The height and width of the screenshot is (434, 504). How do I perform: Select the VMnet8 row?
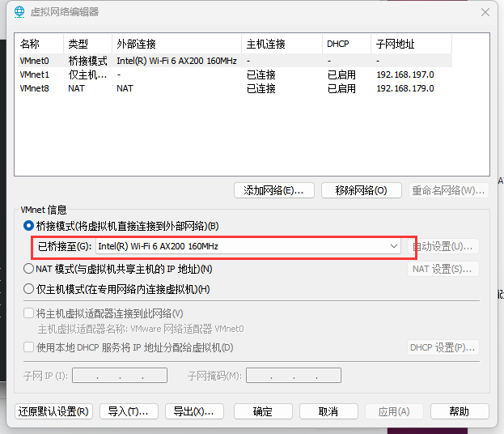[235, 88]
